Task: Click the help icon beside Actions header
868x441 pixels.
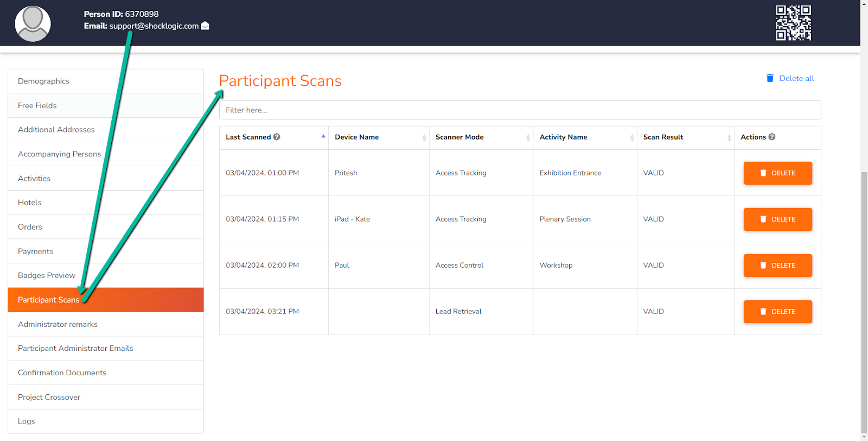Action: point(772,137)
